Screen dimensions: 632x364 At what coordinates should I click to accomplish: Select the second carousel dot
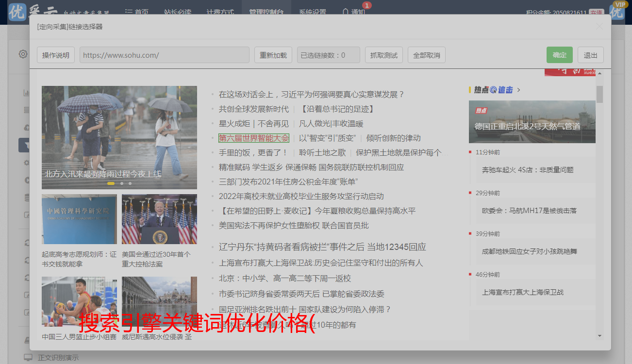point(121,183)
